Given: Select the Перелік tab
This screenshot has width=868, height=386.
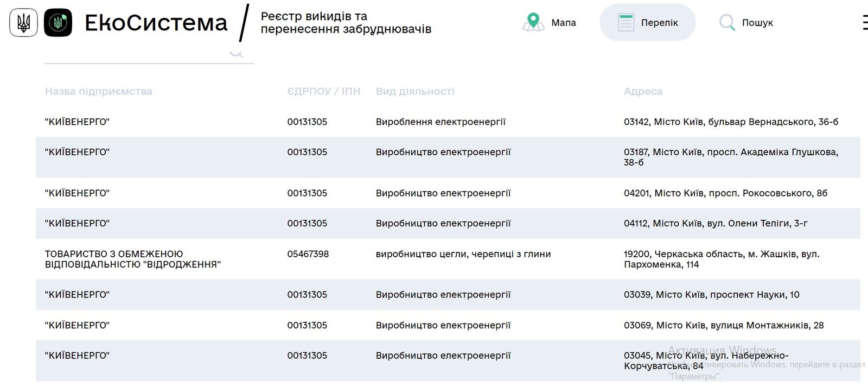Looking at the screenshot, I should click(647, 22).
